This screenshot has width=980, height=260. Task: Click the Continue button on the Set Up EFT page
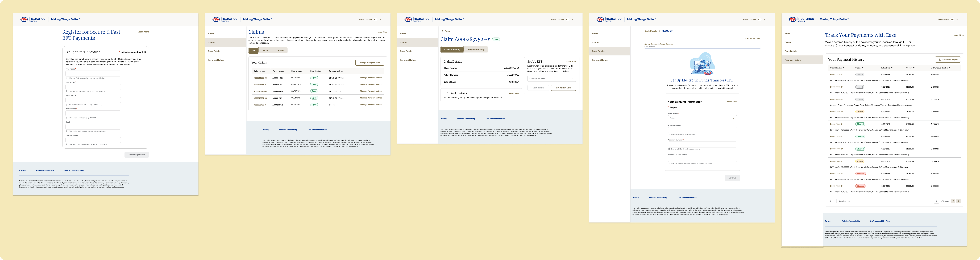pos(732,178)
